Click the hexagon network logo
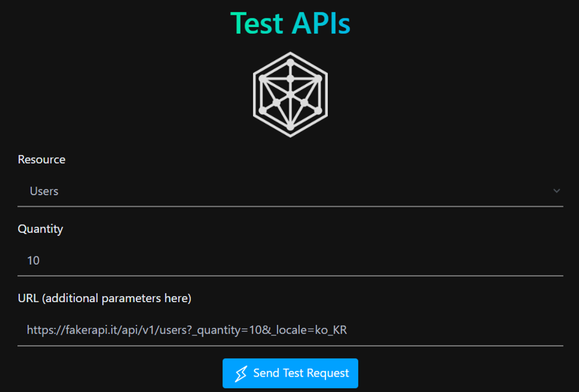Image resolution: width=579 pixels, height=392 pixels. tap(290, 95)
